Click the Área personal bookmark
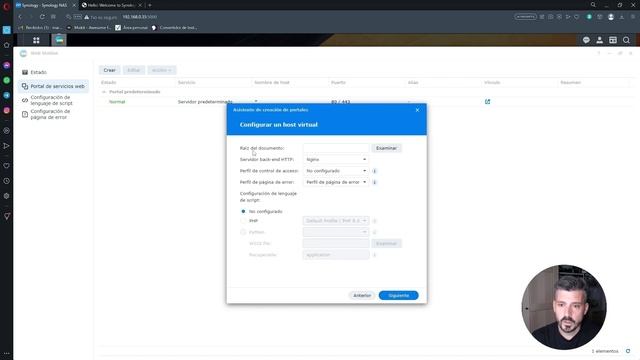640x360 pixels. 131,28
